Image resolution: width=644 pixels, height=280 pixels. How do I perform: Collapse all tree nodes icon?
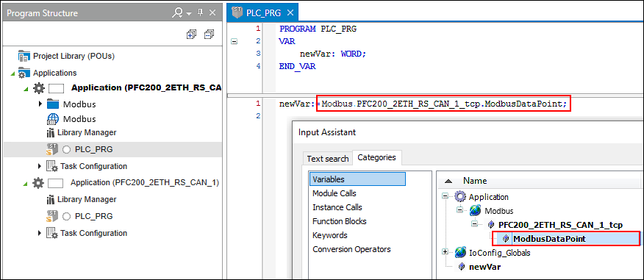pos(210,34)
